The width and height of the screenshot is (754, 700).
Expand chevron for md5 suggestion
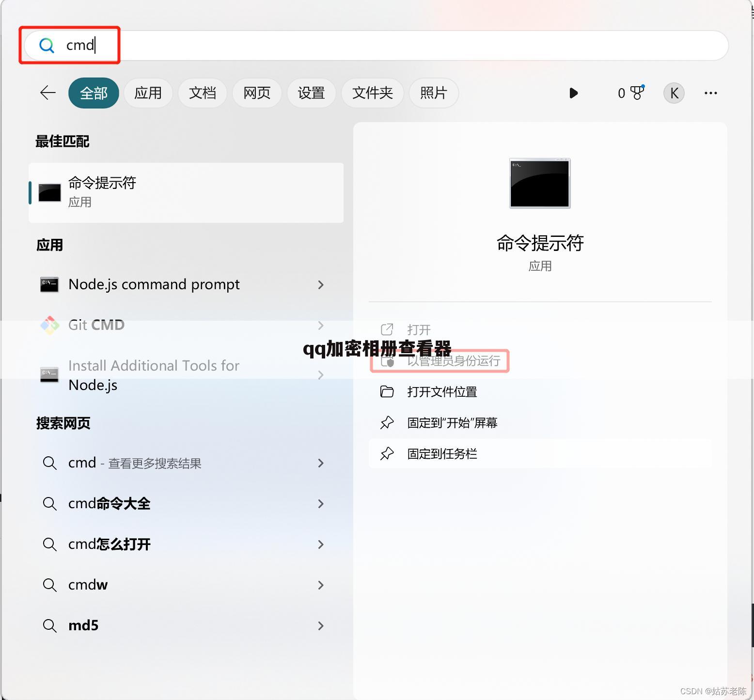pos(320,626)
